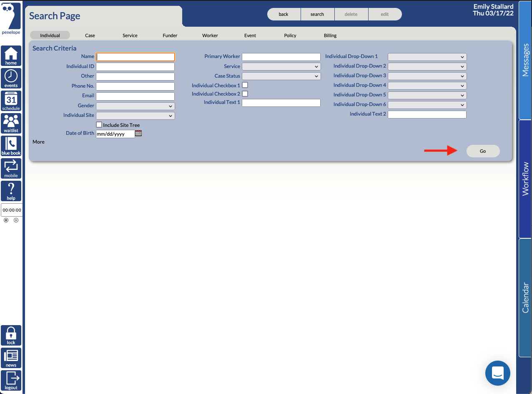This screenshot has height=394, width=532.
Task: Click the Primary Worker field
Action: click(281, 57)
